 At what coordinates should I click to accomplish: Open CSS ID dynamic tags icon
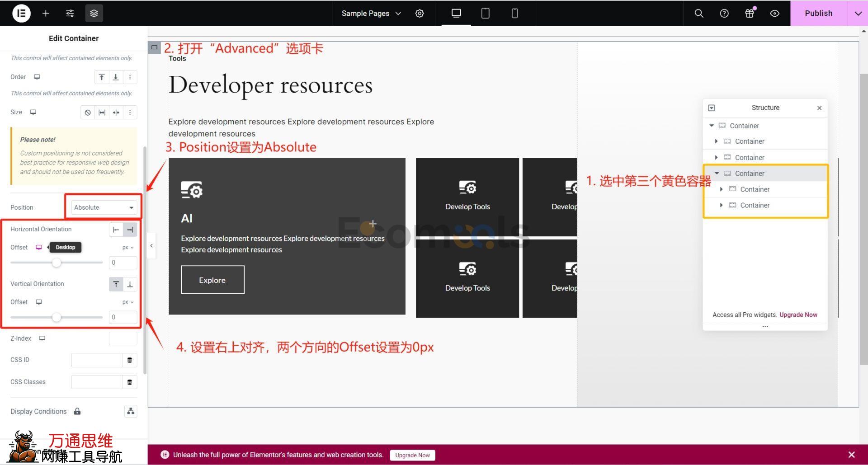point(130,360)
